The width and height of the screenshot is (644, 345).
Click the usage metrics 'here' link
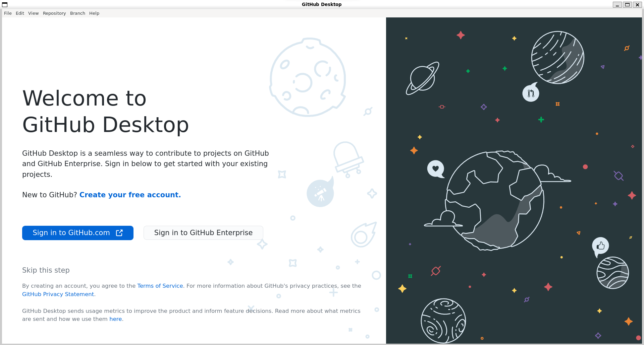coord(115,319)
